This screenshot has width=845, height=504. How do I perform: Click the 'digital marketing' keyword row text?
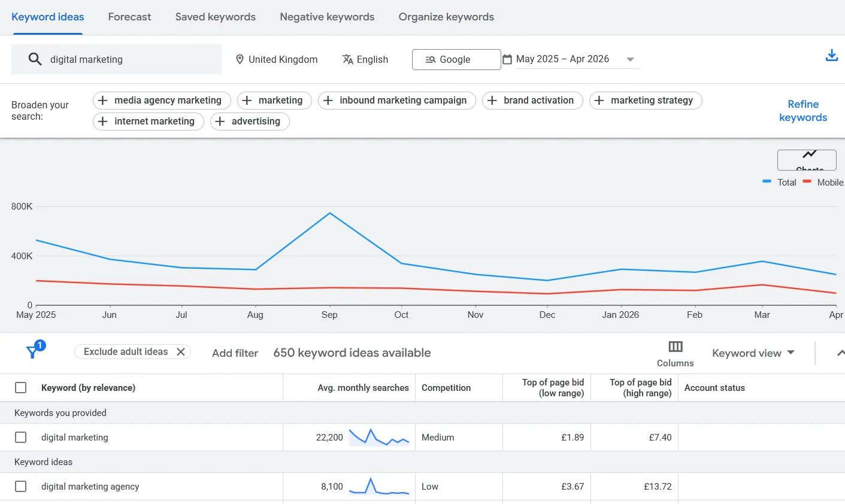[75, 438]
